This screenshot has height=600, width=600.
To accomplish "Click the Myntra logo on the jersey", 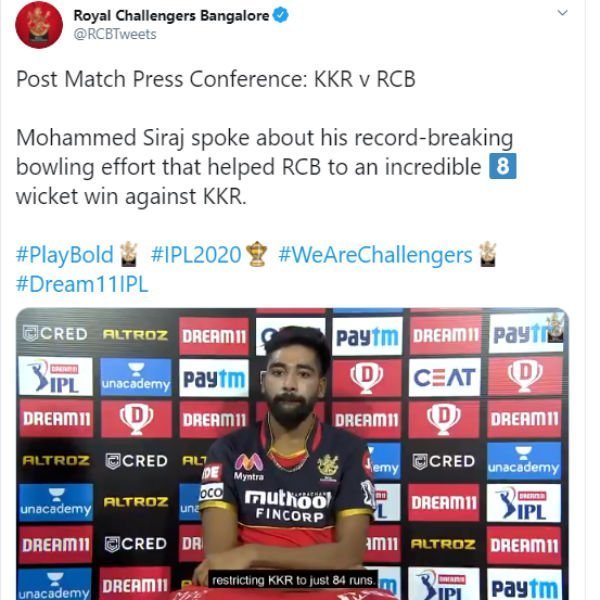I will (249, 467).
